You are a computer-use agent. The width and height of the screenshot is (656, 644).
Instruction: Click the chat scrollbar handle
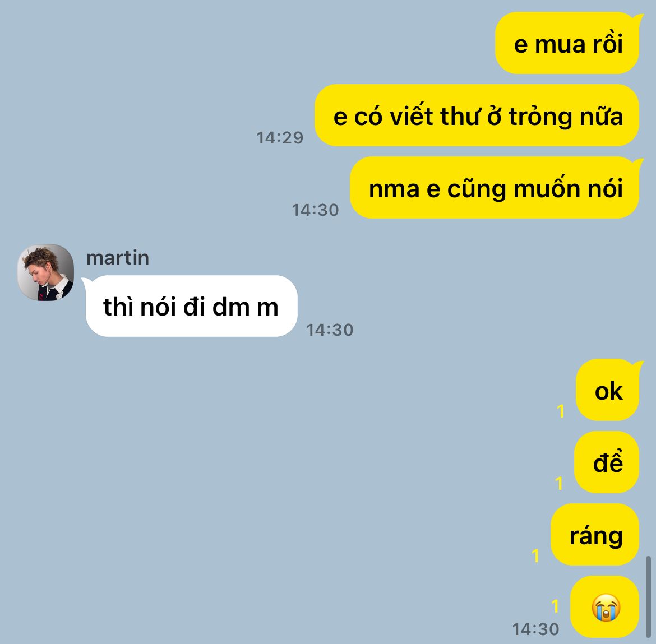[649, 597]
